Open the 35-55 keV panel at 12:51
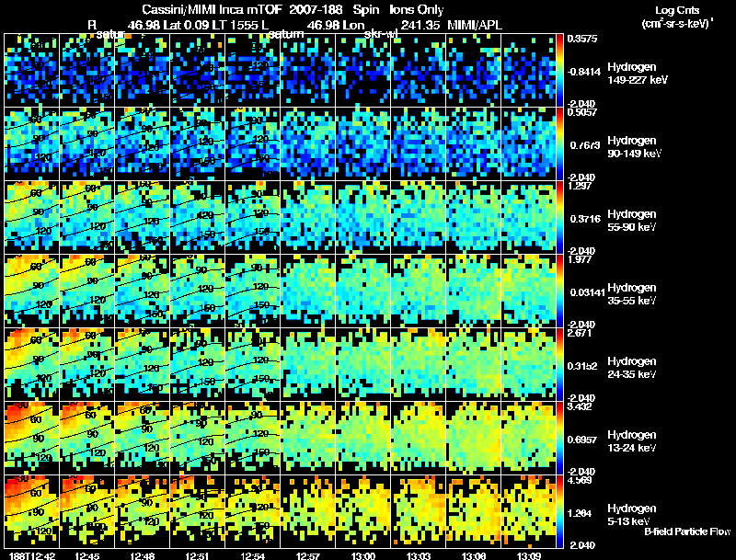Viewport: 736px width, 560px height. (198, 291)
